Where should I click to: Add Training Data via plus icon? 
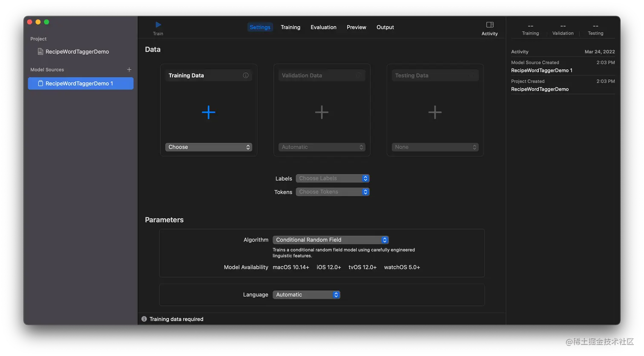(x=208, y=112)
